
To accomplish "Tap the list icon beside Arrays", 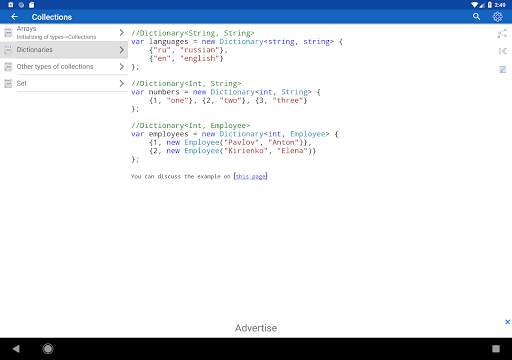I will click(x=8, y=33).
